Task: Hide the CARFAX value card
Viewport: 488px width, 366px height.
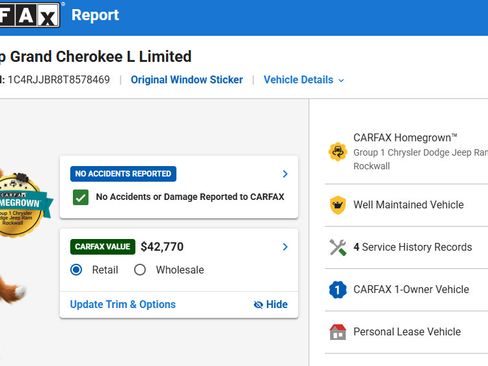Action: click(270, 304)
